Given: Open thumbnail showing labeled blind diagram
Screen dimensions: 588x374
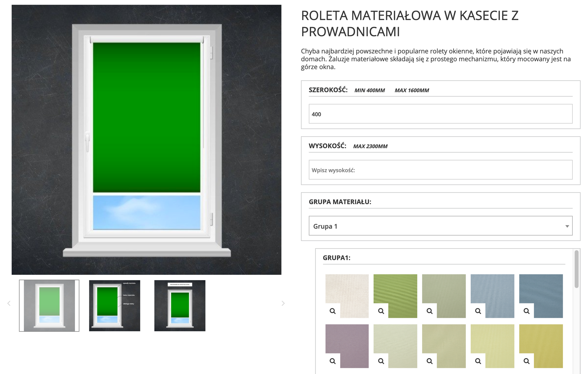Looking at the screenshot, I should point(114,305).
